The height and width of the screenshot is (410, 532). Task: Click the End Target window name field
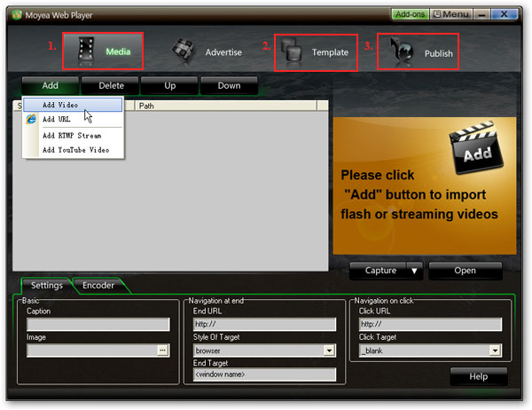pos(264,375)
